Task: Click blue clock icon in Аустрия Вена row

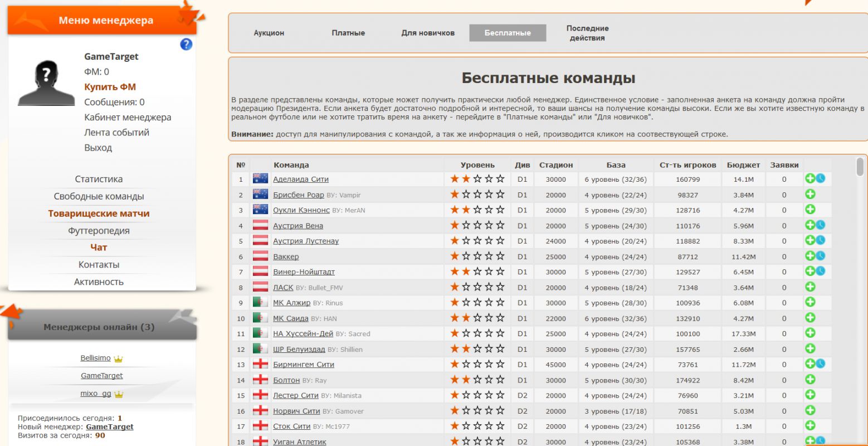Action: 820,225
